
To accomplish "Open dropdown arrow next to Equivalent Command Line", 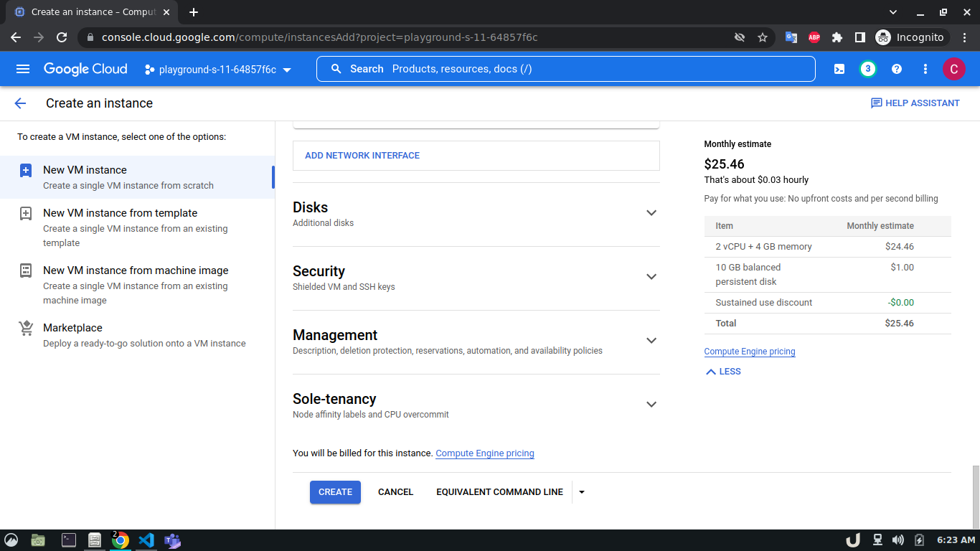I will pyautogui.click(x=582, y=492).
